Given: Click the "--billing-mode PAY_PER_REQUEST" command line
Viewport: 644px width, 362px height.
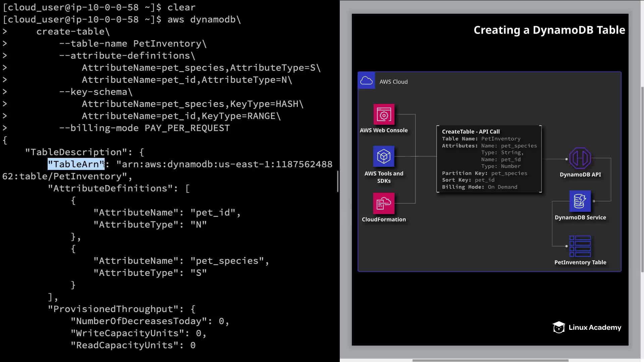Looking at the screenshot, I should [x=144, y=128].
